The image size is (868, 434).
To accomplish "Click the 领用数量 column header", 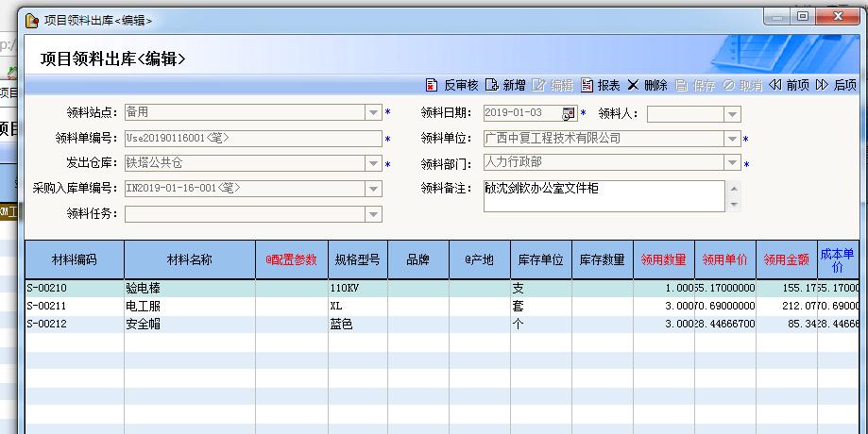I will pyautogui.click(x=663, y=260).
